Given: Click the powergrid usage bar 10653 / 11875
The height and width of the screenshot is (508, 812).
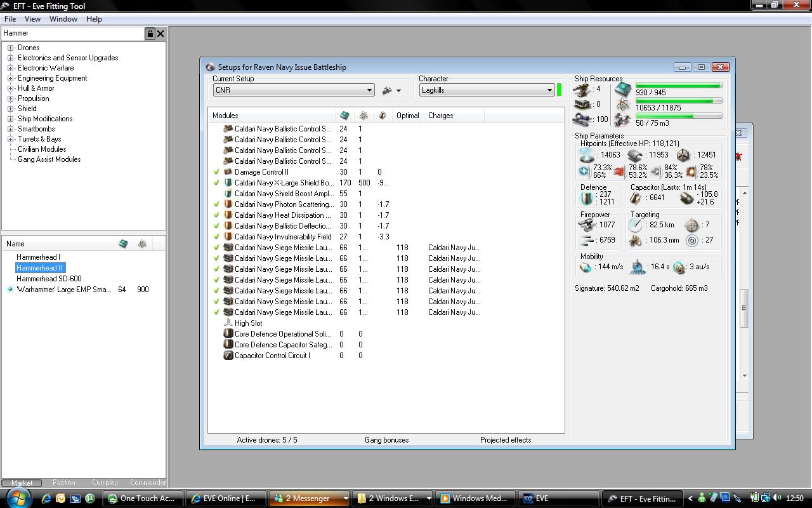Looking at the screenshot, I should (x=679, y=100).
